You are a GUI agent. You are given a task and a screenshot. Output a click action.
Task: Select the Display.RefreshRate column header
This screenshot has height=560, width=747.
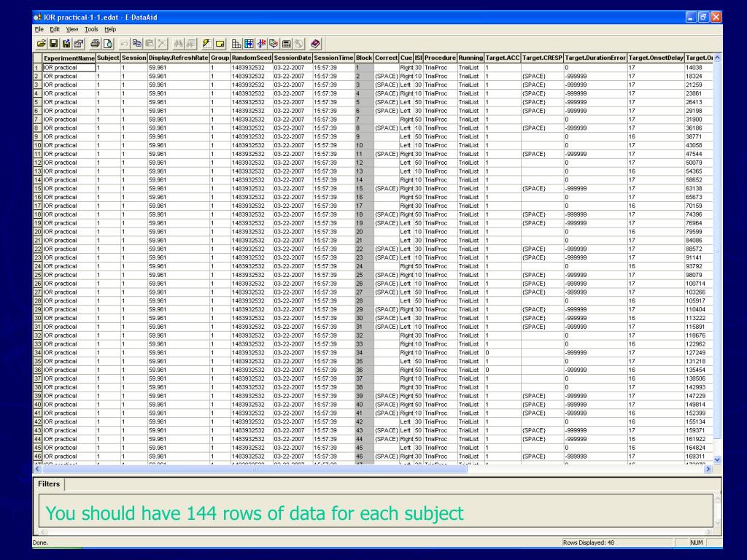(x=178, y=58)
